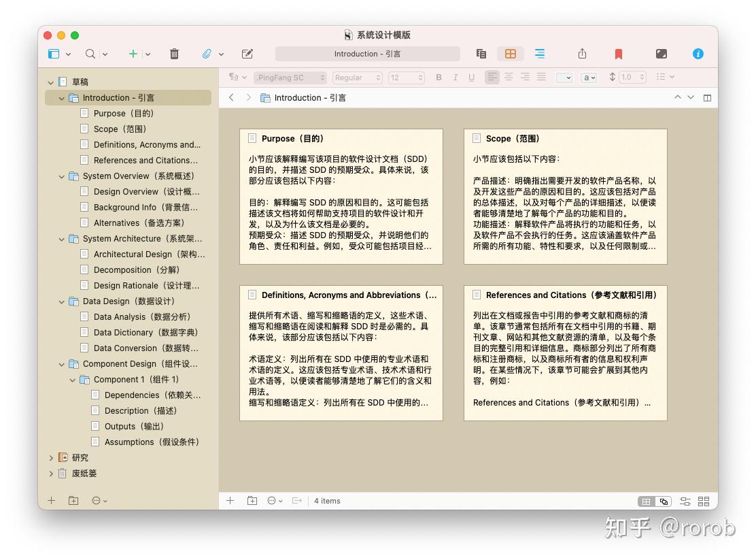Go forward in editor history
This screenshot has height=560, width=756.
(x=248, y=97)
